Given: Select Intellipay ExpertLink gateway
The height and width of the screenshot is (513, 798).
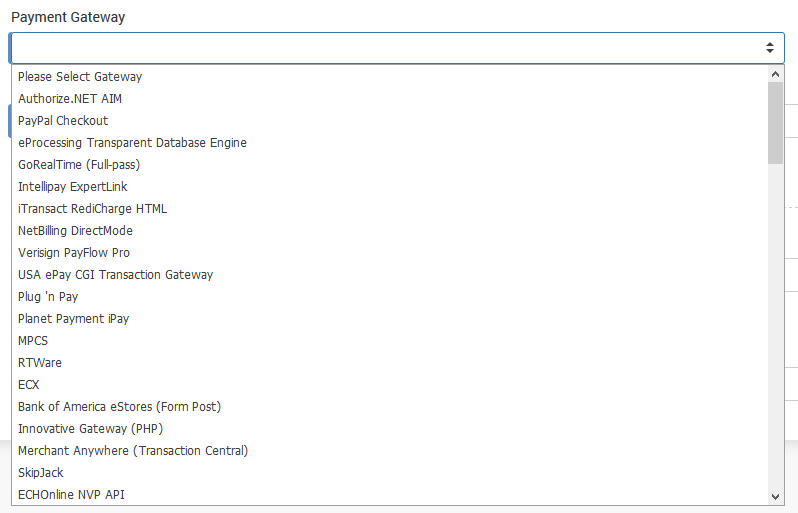Looking at the screenshot, I should click(73, 187).
